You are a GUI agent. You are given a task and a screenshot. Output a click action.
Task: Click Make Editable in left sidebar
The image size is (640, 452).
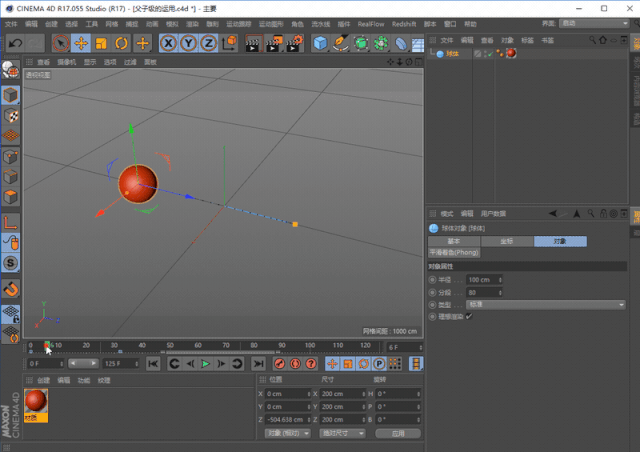click(10, 70)
